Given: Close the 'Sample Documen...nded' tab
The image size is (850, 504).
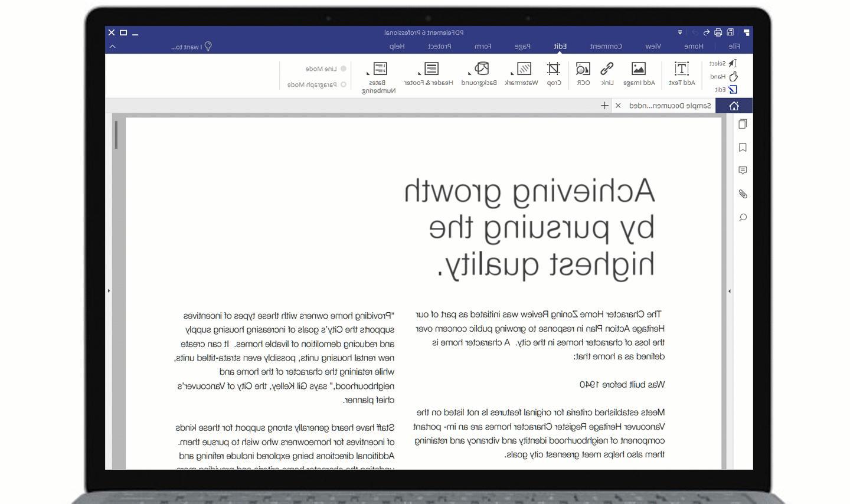Looking at the screenshot, I should click(618, 106).
